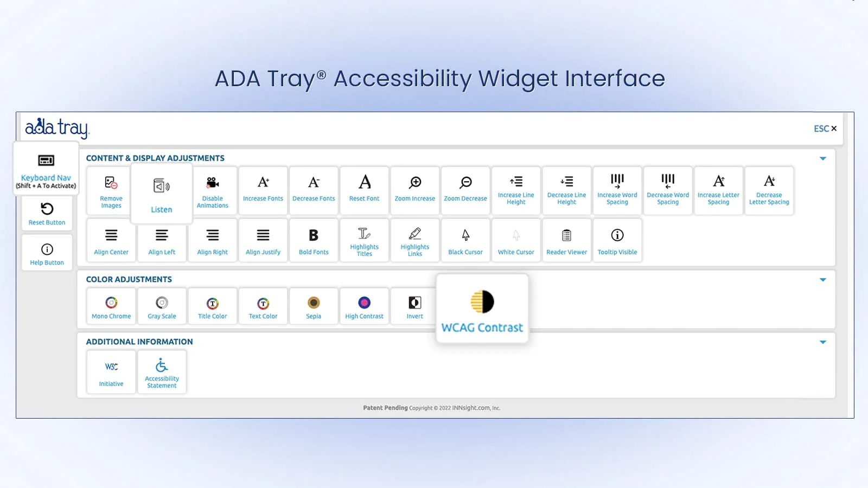
Task: Enable the Sepia filter
Action: pos(314,306)
